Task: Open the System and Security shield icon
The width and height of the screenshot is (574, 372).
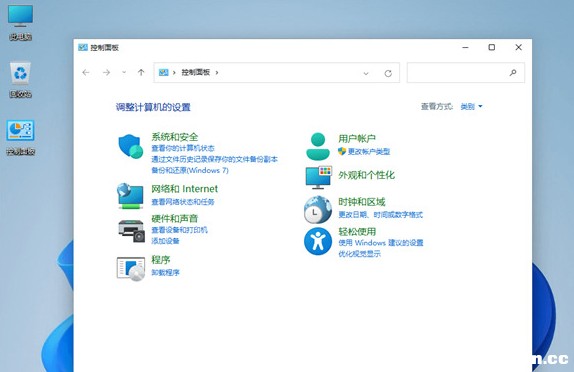Action: [131, 146]
